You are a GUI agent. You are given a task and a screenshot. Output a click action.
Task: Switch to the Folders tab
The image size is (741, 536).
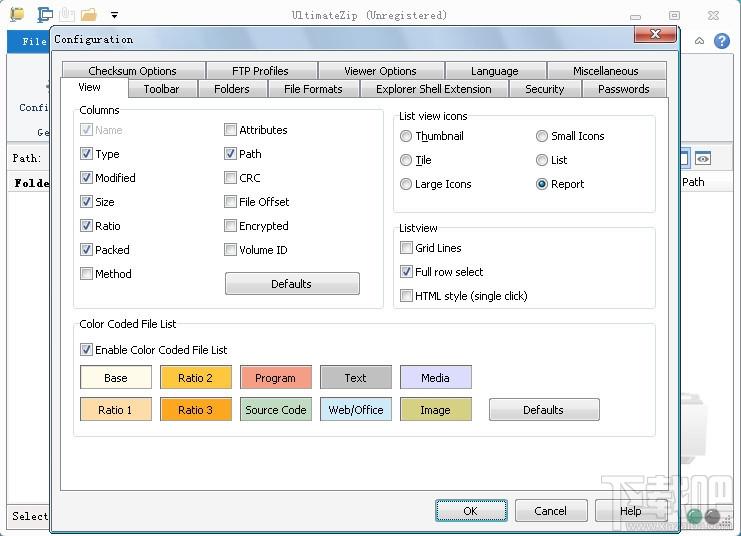pyautogui.click(x=232, y=89)
